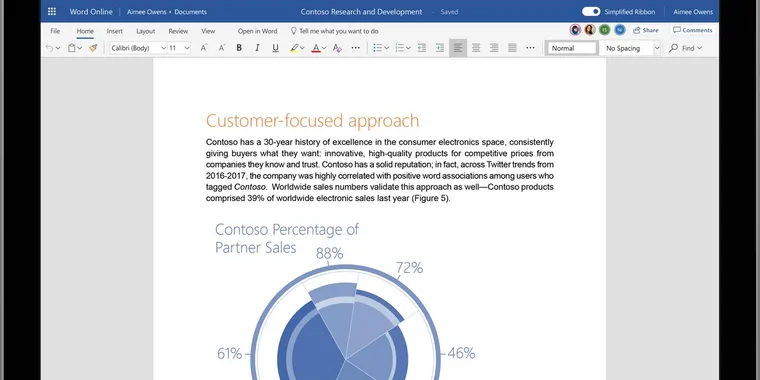
Task: Open the font color dropdown arrow
Action: pyautogui.click(x=324, y=48)
